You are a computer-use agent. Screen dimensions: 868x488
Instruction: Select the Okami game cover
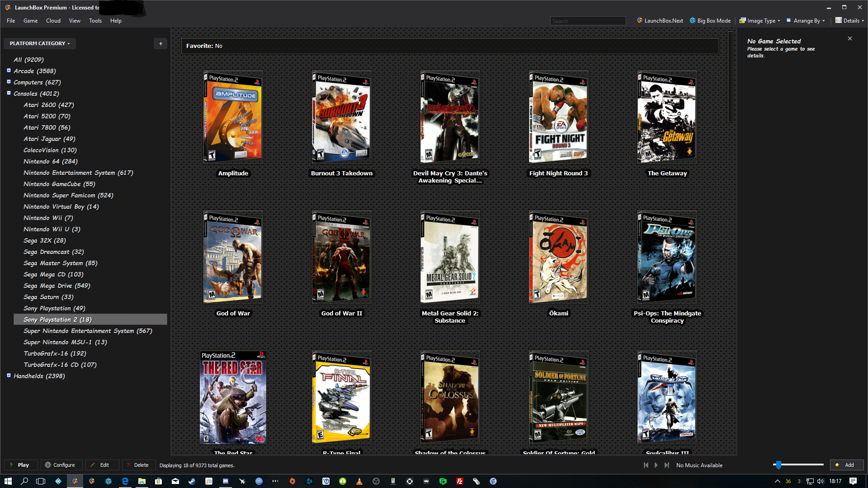coord(559,258)
